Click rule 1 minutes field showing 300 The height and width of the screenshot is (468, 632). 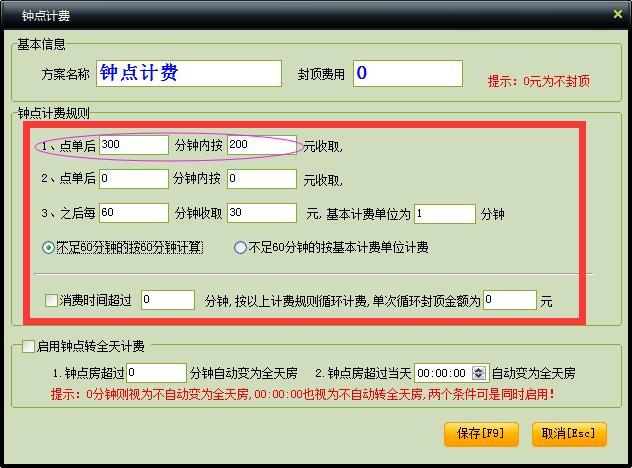[134, 145]
